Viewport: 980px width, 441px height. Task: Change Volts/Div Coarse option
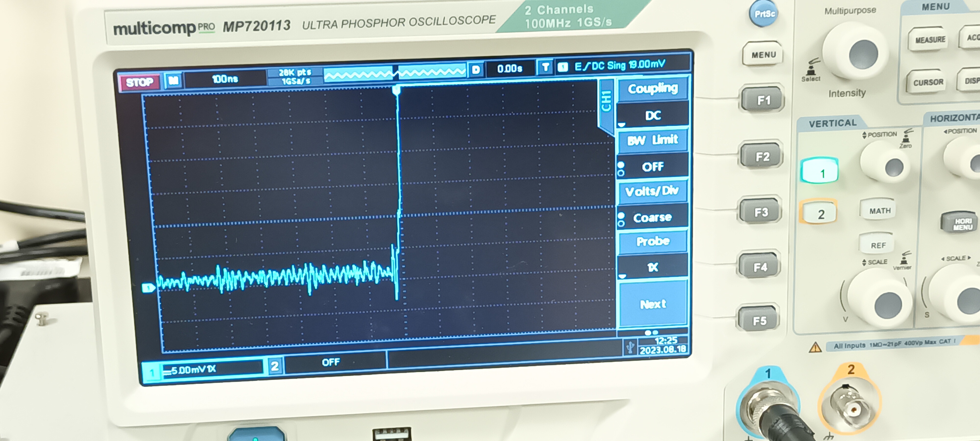(x=652, y=217)
